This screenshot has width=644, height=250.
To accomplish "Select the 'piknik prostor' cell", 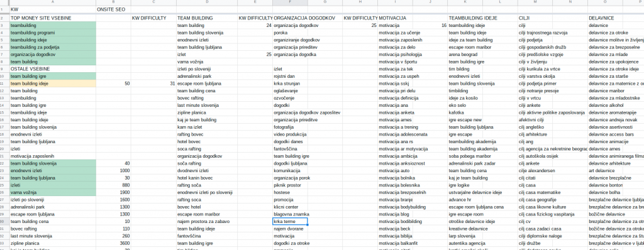I will point(290,185).
